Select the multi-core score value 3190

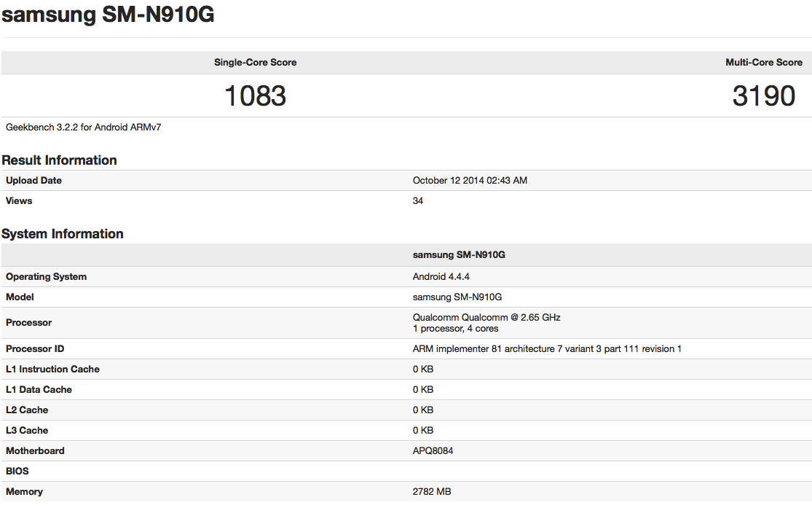[x=763, y=96]
